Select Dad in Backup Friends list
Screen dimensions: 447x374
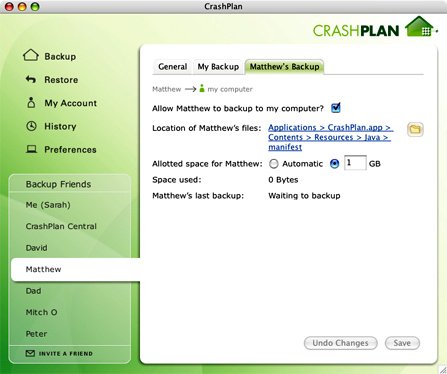click(33, 291)
